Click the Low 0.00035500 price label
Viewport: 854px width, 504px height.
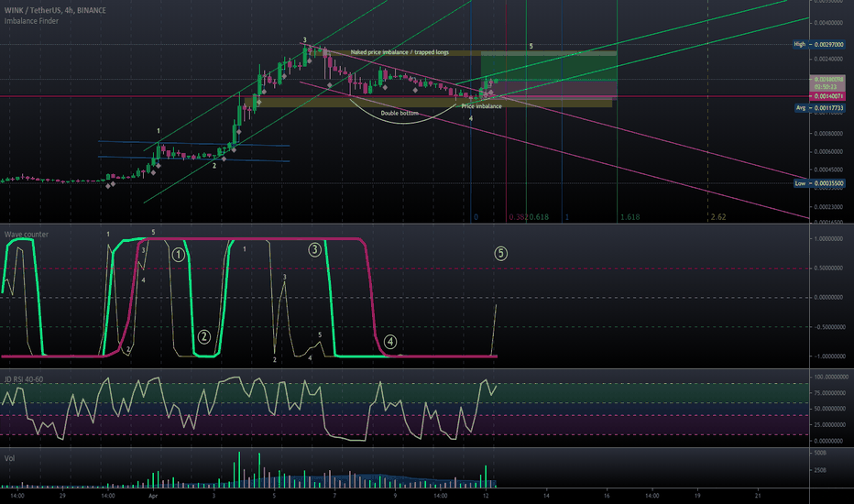[819, 183]
